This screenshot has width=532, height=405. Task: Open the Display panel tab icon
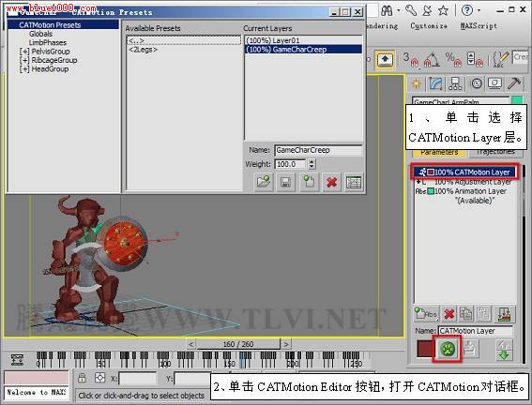click(494, 83)
